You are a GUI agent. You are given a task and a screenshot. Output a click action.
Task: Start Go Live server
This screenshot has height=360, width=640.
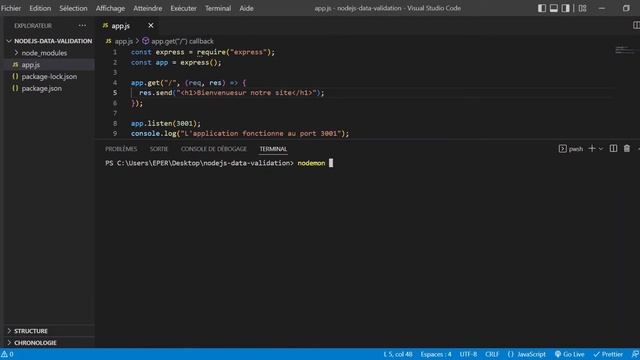569,354
